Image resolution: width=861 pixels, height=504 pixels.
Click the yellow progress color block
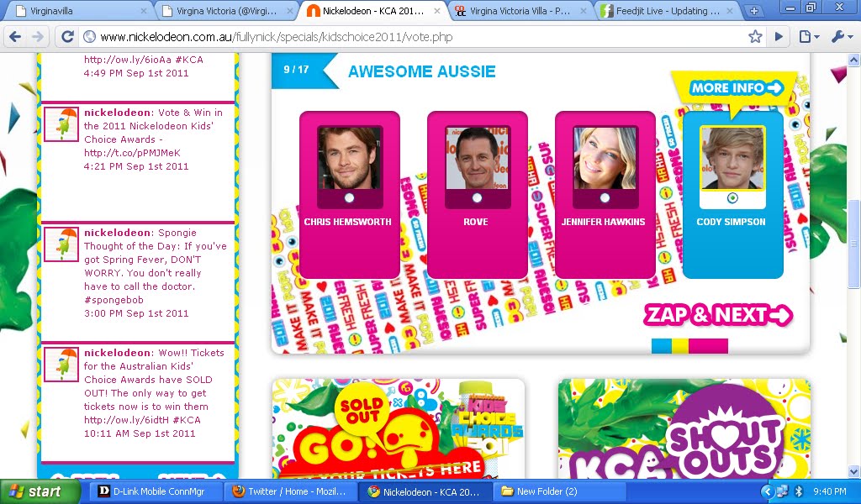pos(679,346)
